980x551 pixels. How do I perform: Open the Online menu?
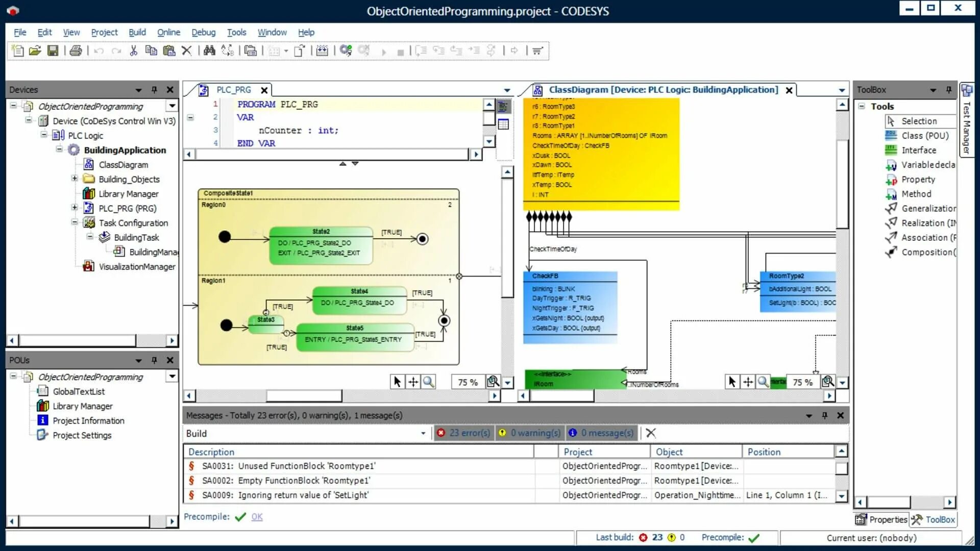pos(168,32)
